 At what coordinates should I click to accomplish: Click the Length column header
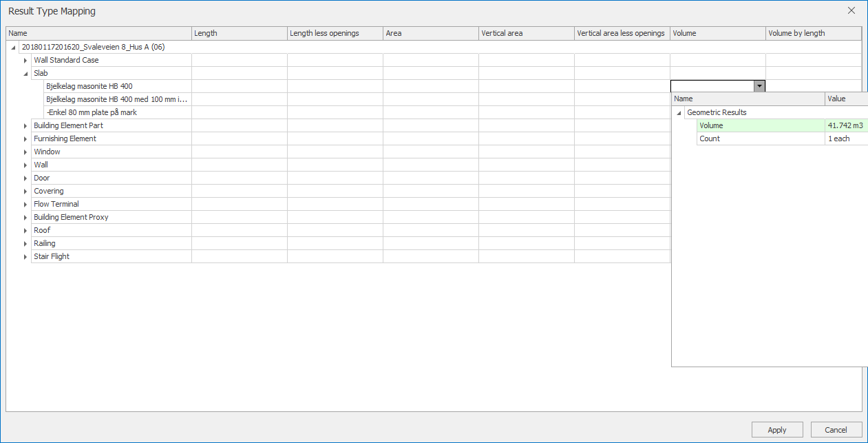click(238, 33)
